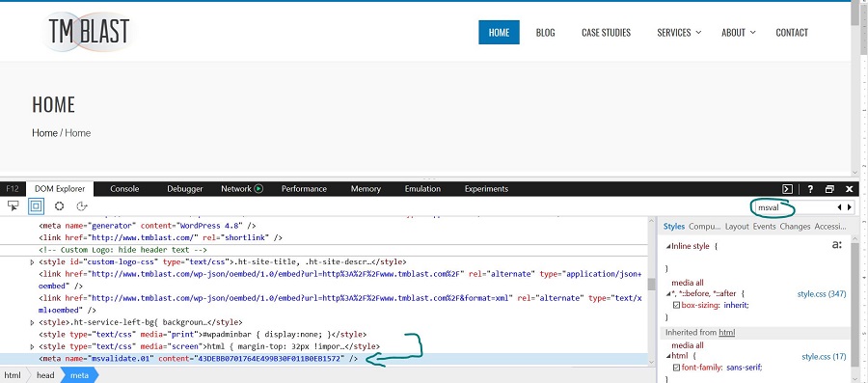Click the color picker circle icon
The height and width of the screenshot is (383, 868).
(59, 206)
